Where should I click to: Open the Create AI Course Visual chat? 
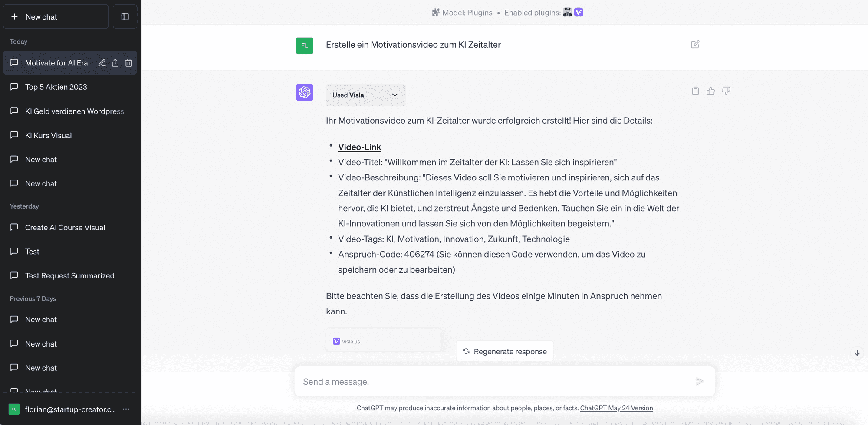pyautogui.click(x=70, y=228)
